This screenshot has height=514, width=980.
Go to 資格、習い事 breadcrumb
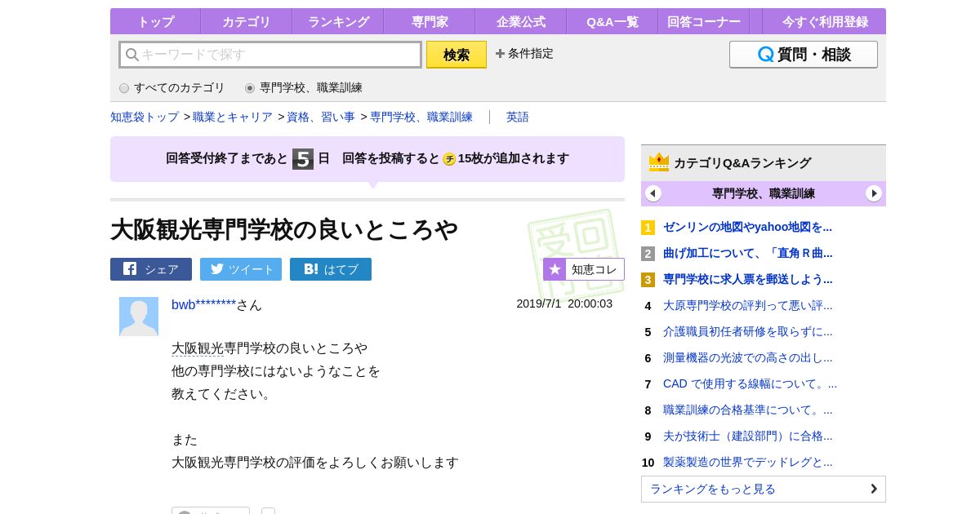[321, 117]
